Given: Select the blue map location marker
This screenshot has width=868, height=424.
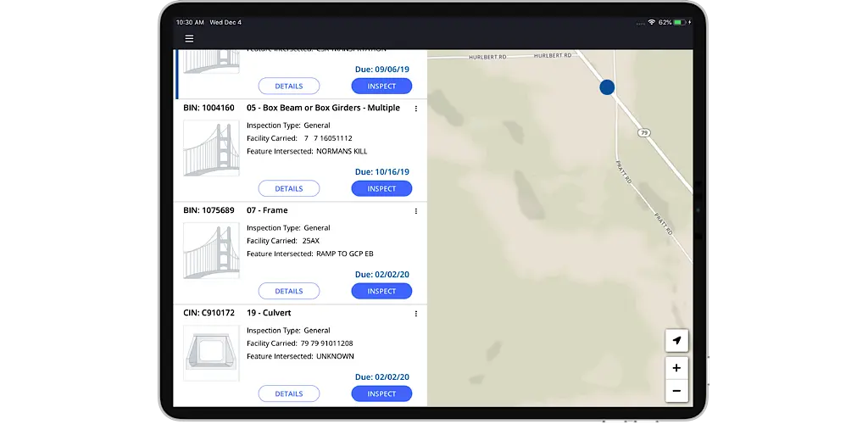Looking at the screenshot, I should [607, 86].
